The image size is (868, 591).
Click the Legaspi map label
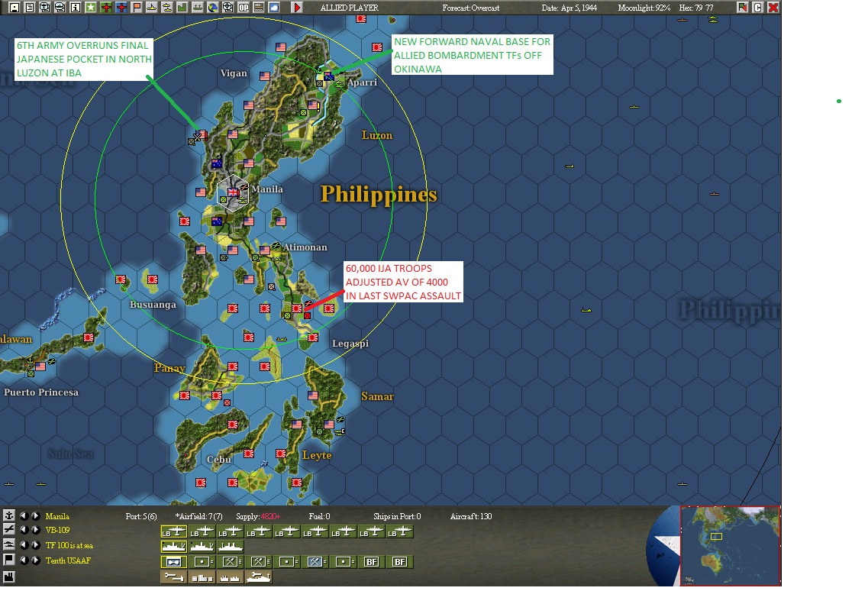pyautogui.click(x=350, y=344)
